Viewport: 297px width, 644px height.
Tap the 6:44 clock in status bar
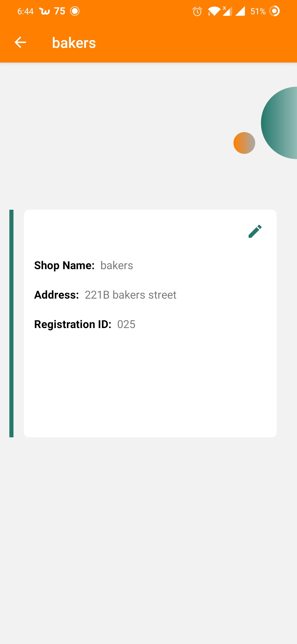(x=25, y=11)
